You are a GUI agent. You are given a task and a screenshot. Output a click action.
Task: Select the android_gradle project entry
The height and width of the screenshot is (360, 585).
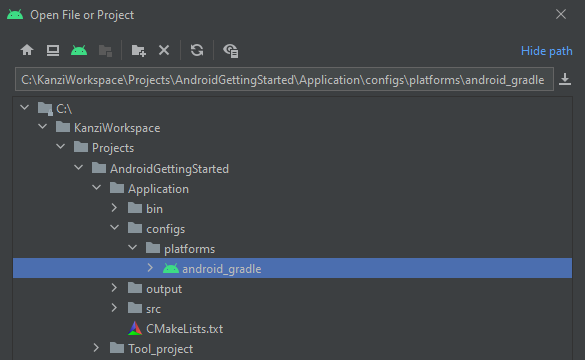click(292, 268)
